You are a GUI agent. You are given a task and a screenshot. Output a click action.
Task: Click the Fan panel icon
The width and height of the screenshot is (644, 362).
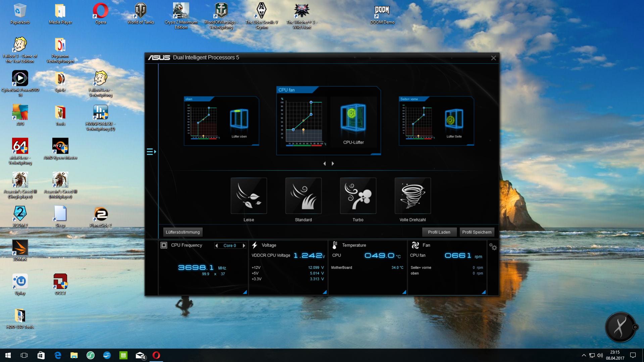coord(415,245)
